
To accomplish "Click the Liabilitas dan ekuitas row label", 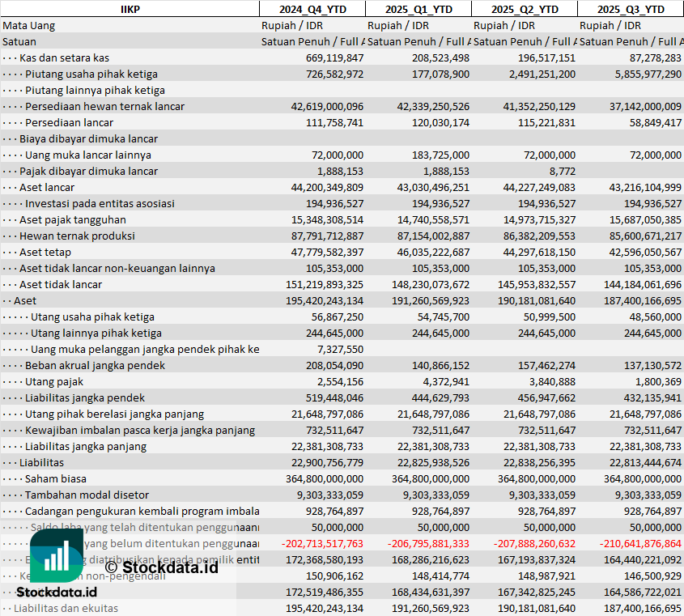I will (66, 608).
